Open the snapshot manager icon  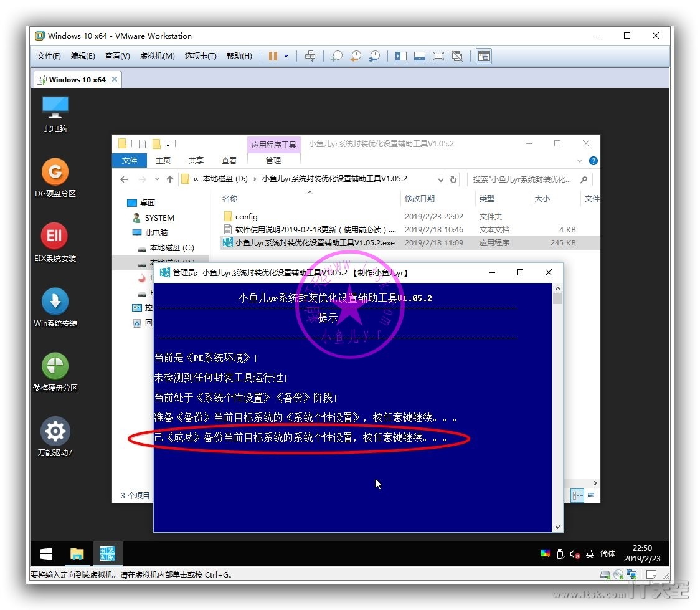(x=374, y=56)
